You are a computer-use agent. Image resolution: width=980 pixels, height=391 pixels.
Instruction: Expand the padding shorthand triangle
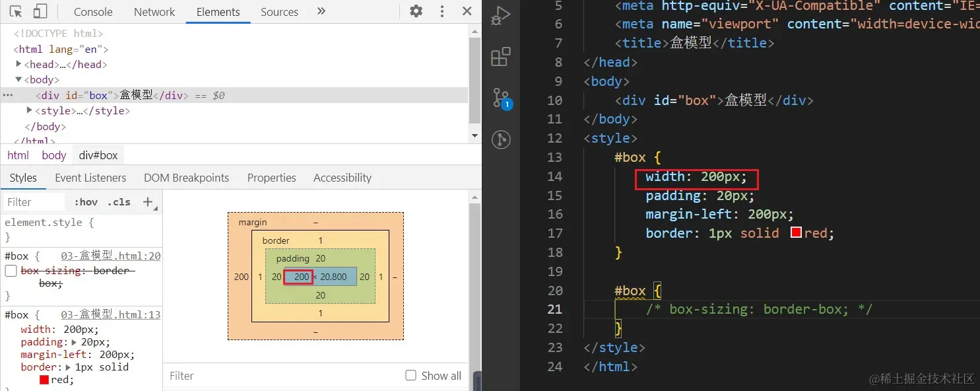coord(74,342)
